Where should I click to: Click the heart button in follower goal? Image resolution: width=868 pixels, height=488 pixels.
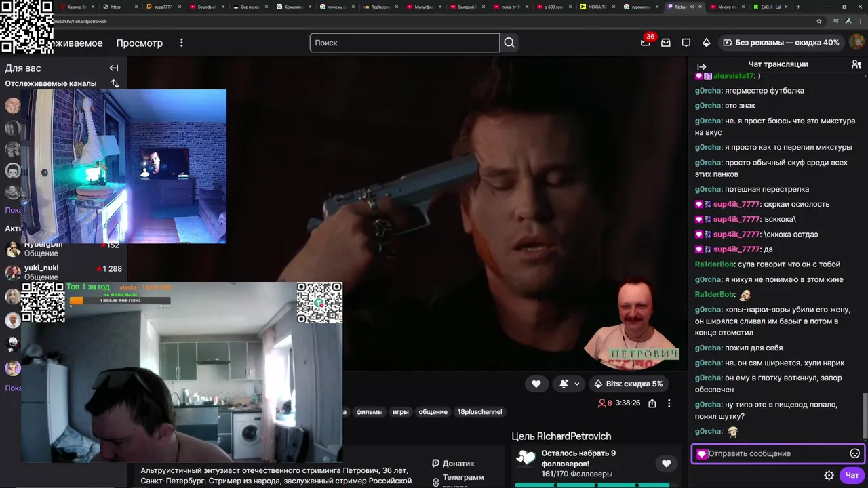click(x=666, y=464)
